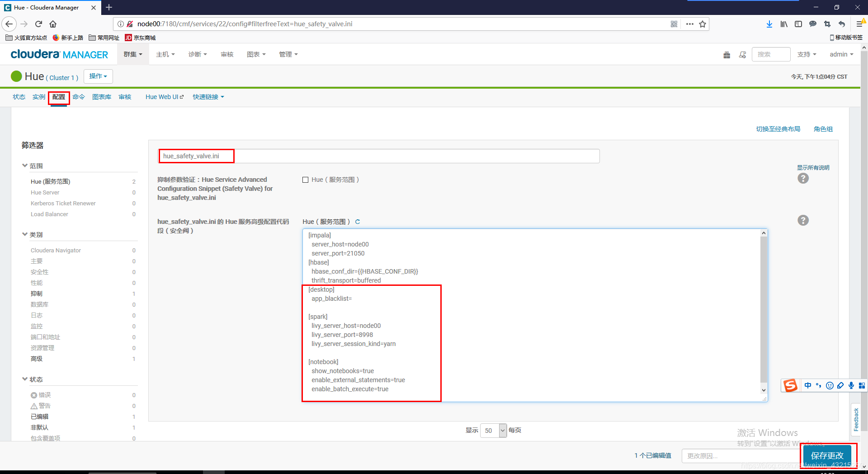The height and width of the screenshot is (474, 868).
Task: Switch to the 命令 tab
Action: pyautogui.click(x=79, y=97)
